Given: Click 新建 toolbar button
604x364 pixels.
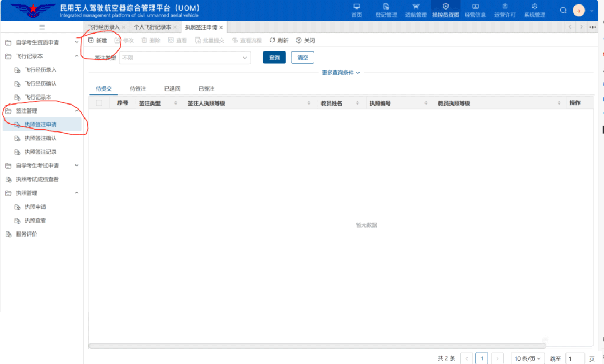Looking at the screenshot, I should 98,40.
